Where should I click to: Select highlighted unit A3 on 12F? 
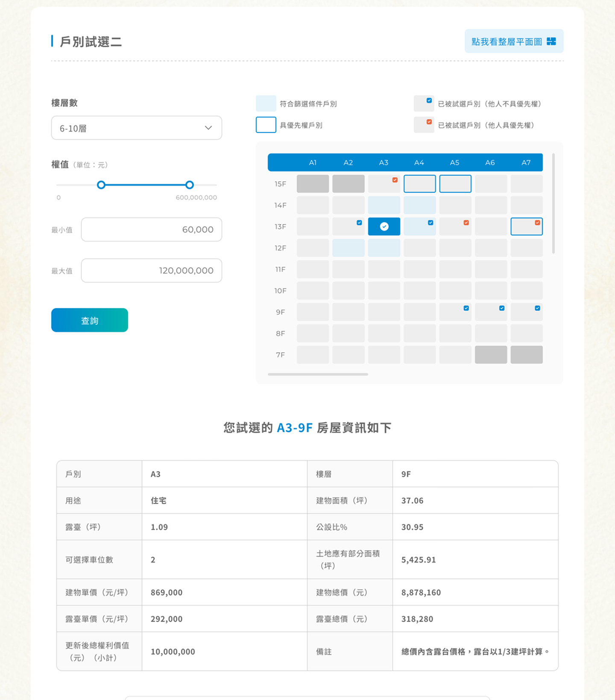click(384, 248)
